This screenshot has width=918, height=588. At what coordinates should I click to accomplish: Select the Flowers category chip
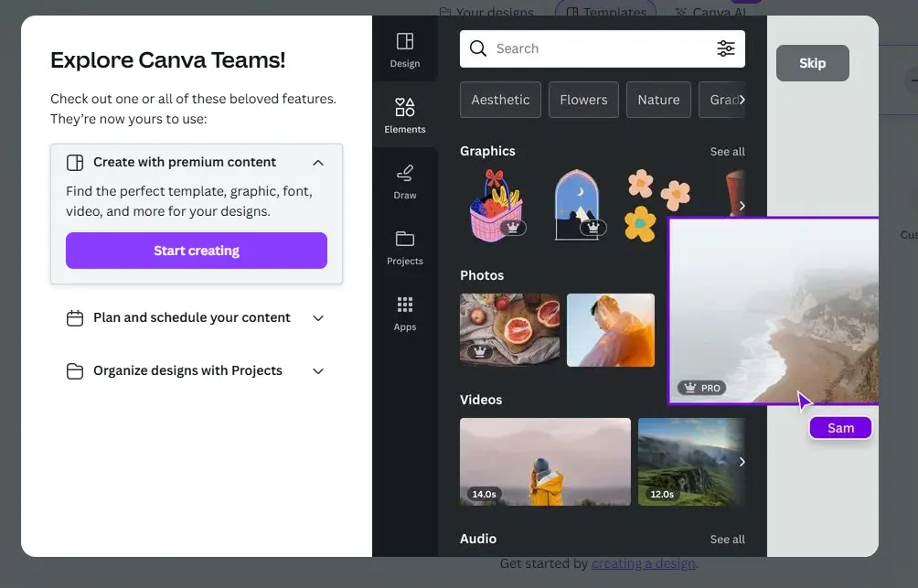click(583, 100)
